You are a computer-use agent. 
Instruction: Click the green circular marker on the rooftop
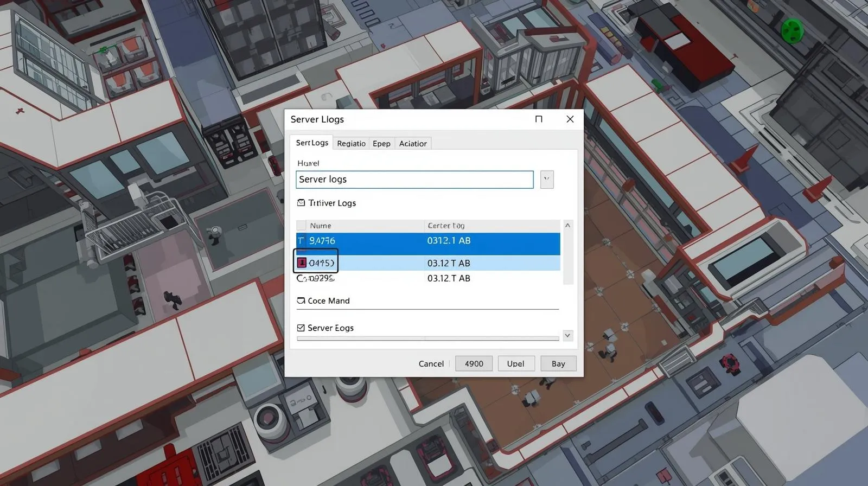click(792, 30)
